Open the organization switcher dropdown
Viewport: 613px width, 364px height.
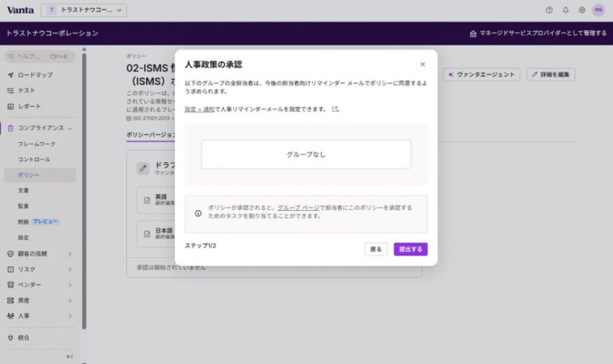(84, 10)
